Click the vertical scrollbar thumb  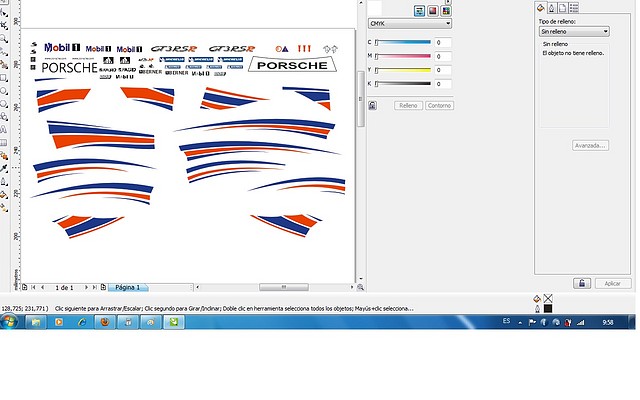point(360,99)
